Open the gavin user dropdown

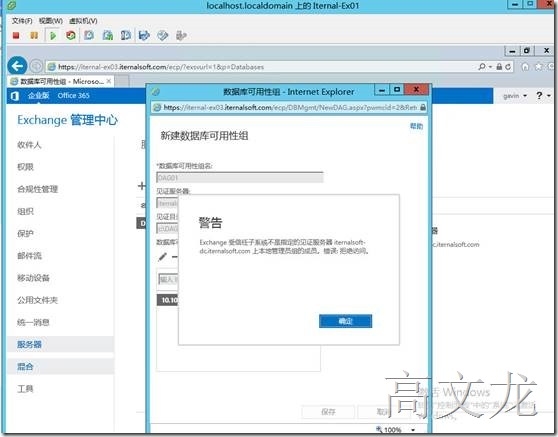click(515, 96)
